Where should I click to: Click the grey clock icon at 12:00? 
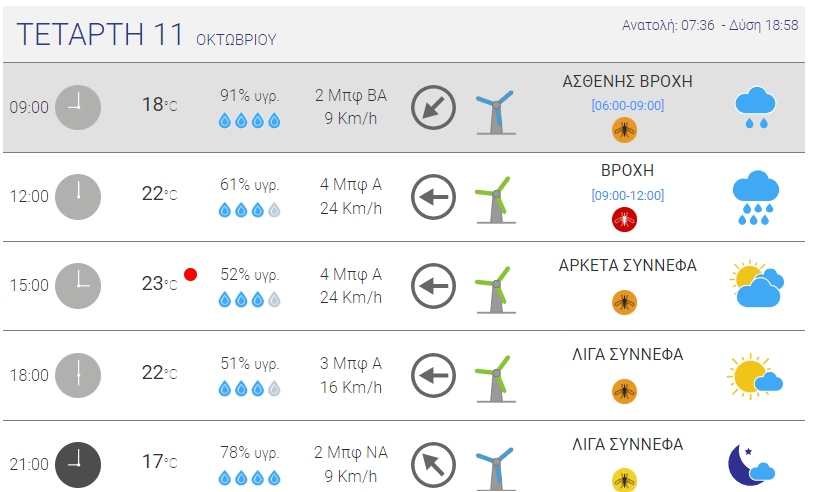pos(78,196)
